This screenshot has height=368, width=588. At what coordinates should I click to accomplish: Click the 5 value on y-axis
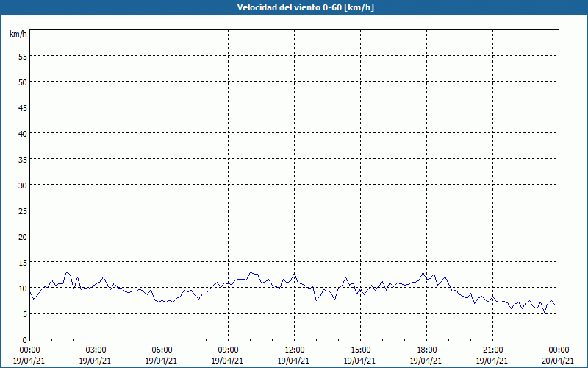(25, 314)
